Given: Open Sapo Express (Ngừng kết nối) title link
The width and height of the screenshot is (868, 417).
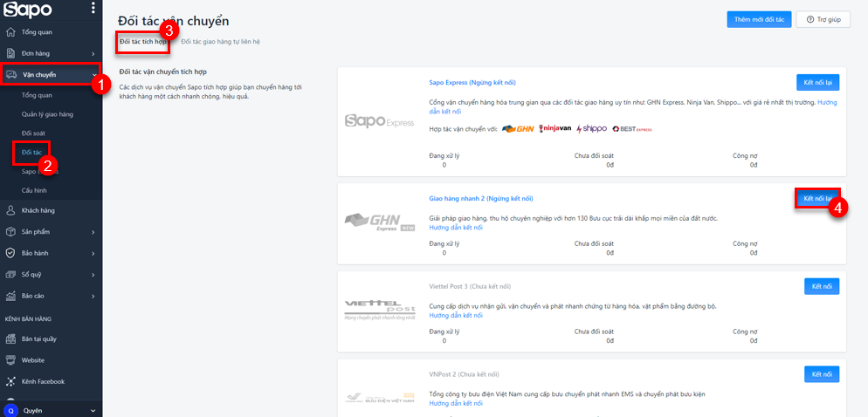Looking at the screenshot, I should [x=472, y=82].
